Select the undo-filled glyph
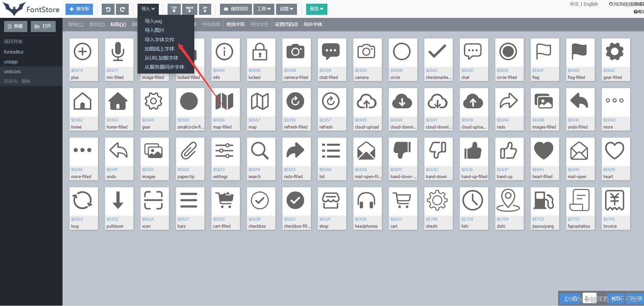The width and height of the screenshot is (644, 306). click(580, 109)
